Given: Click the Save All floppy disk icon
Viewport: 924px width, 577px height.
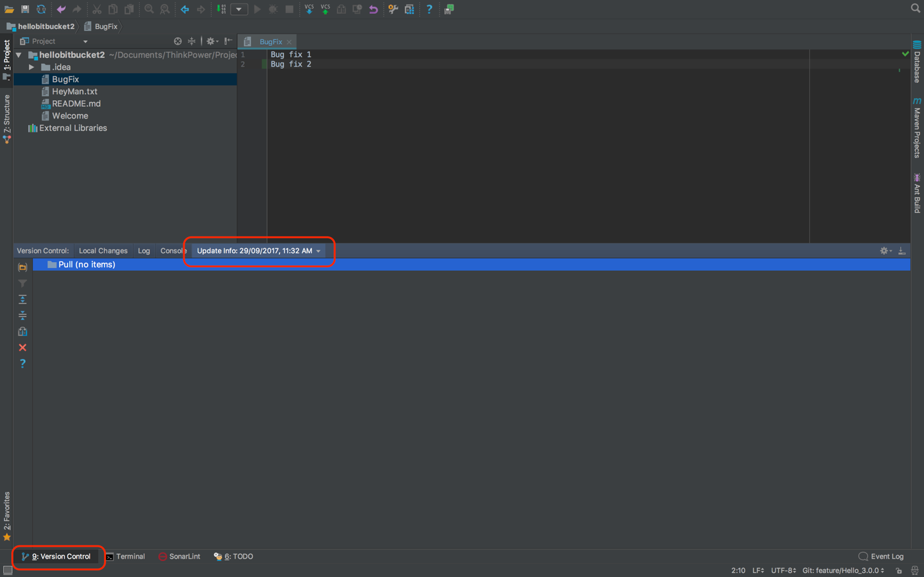Looking at the screenshot, I should pyautogui.click(x=25, y=9).
